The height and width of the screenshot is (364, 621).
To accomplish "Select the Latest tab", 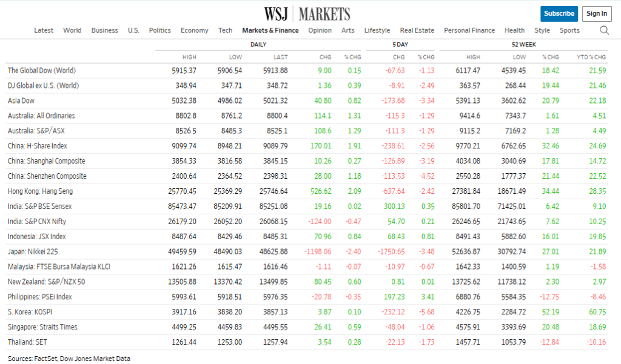I will click(x=44, y=30).
